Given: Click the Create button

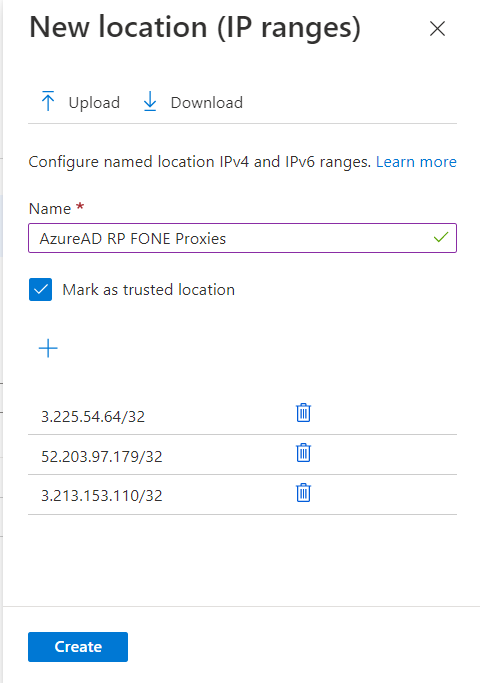Looking at the screenshot, I should tap(78, 647).
